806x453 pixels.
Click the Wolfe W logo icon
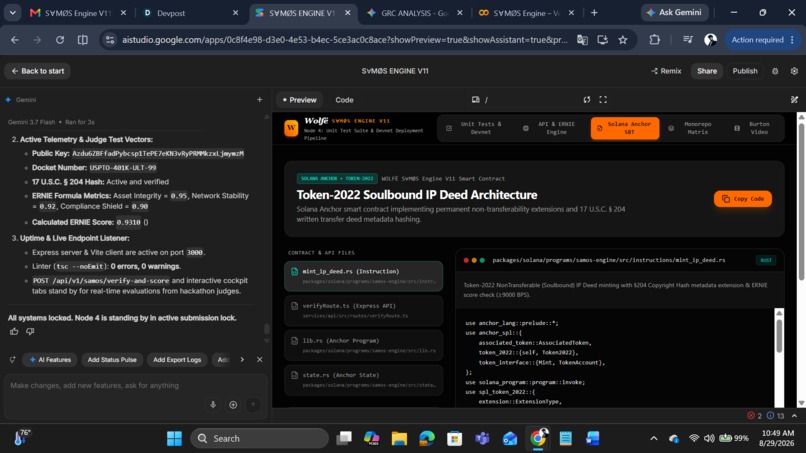pos(291,128)
